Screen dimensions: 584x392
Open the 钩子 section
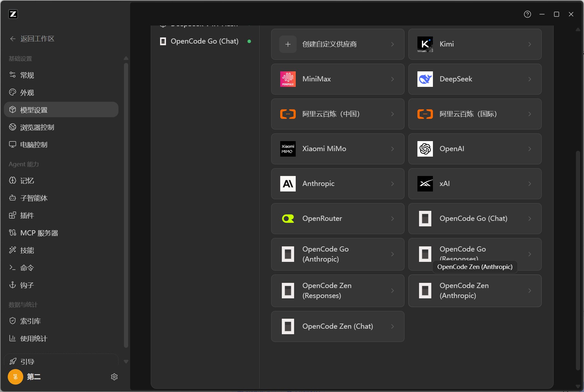click(x=61, y=285)
